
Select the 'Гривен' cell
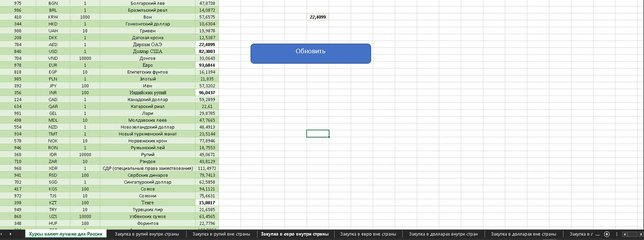point(148,31)
